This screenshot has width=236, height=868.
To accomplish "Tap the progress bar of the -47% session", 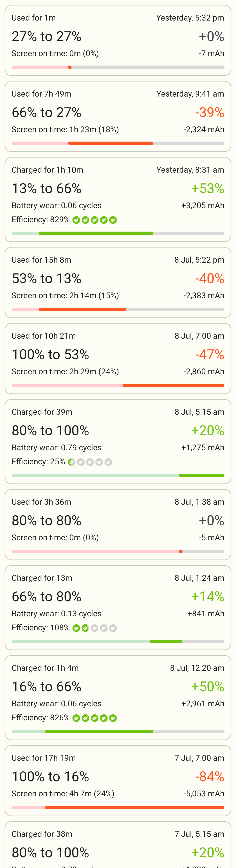I will 118,385.
